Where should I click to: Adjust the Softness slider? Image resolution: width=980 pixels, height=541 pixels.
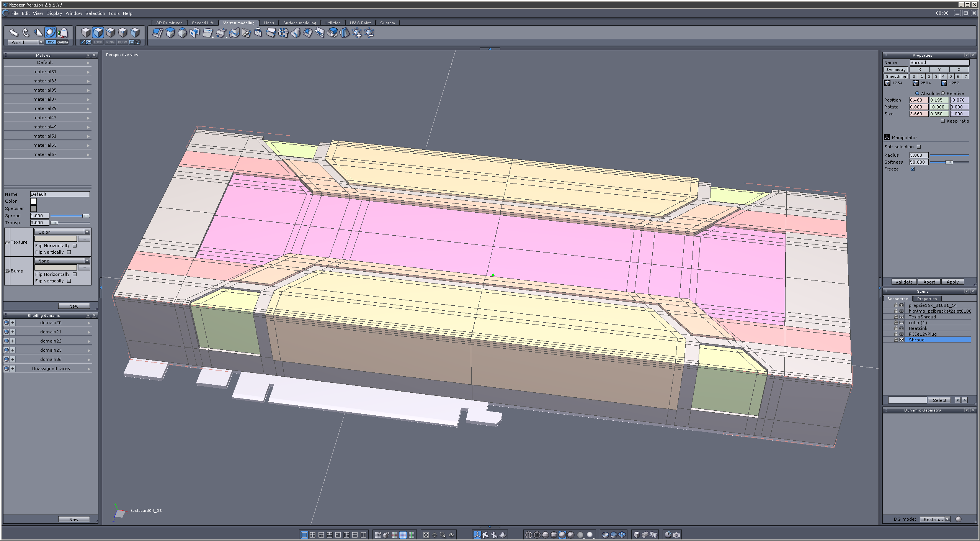tap(949, 162)
